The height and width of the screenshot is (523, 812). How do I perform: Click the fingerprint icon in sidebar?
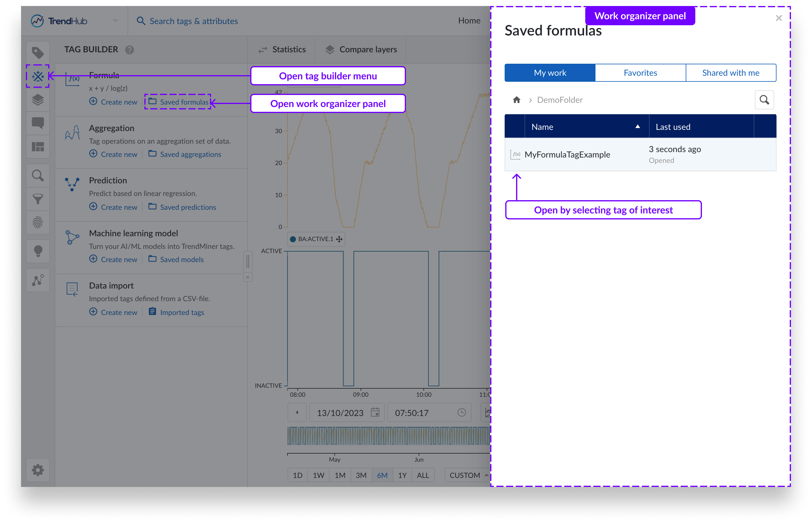pyautogui.click(x=38, y=222)
